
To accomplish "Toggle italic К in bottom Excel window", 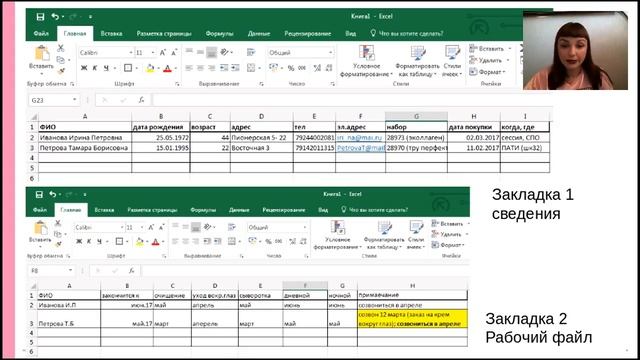I will point(89,242).
